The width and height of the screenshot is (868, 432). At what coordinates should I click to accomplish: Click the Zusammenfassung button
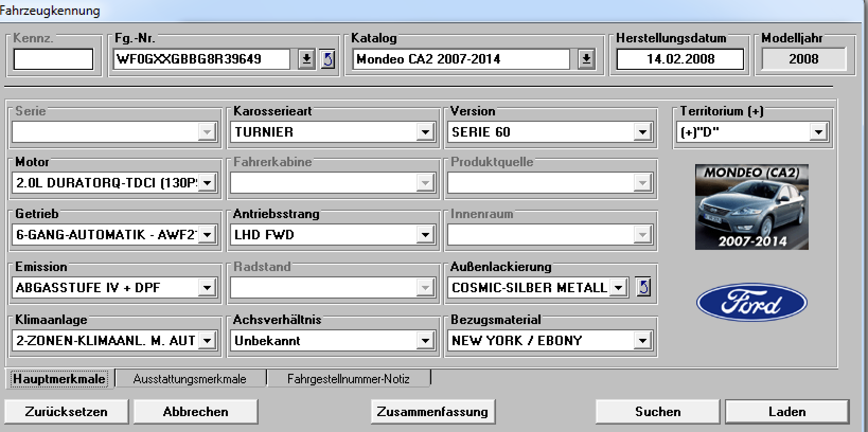432,412
